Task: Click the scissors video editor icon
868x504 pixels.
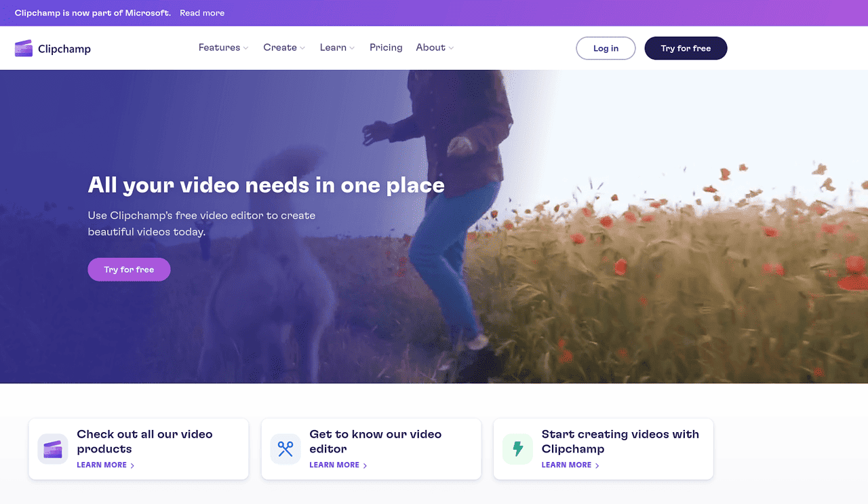Action: coord(285,449)
